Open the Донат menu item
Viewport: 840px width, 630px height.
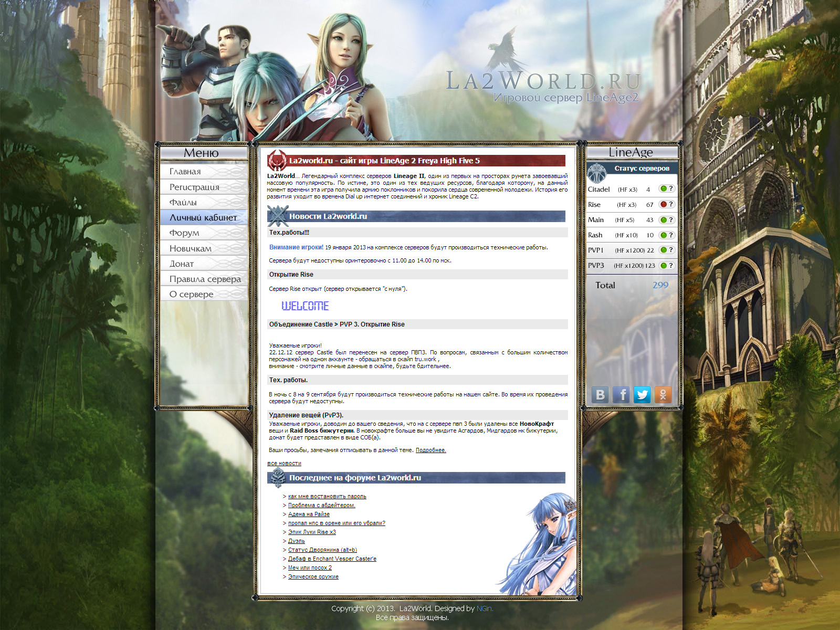click(204, 264)
